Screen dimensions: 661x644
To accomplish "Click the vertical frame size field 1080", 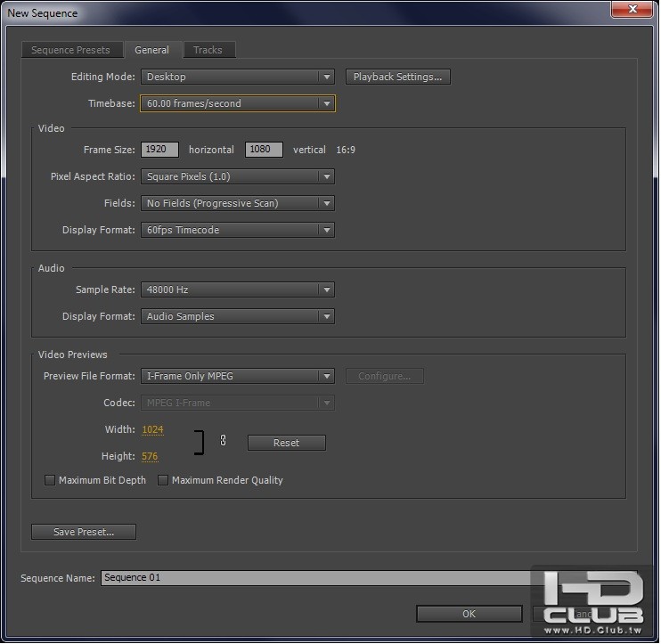I will 264,150.
